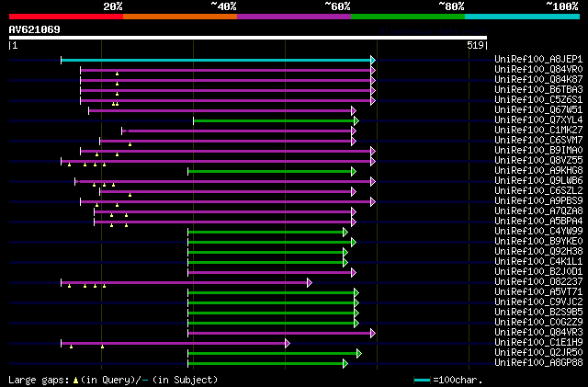The height and width of the screenshot is (387, 588).
Task: Select the UniRef100_C9VJC2 label
Action: click(x=538, y=302)
